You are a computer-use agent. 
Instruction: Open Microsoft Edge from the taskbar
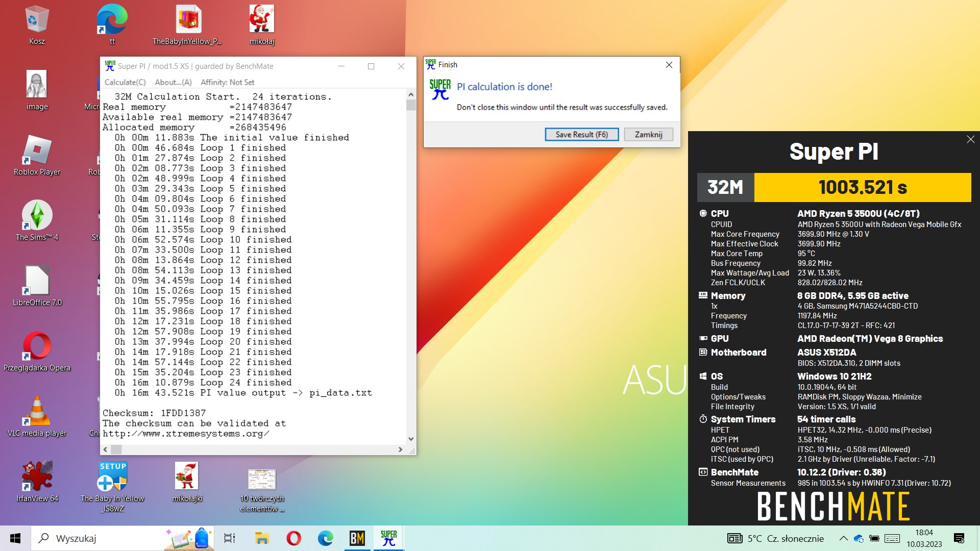pos(325,538)
